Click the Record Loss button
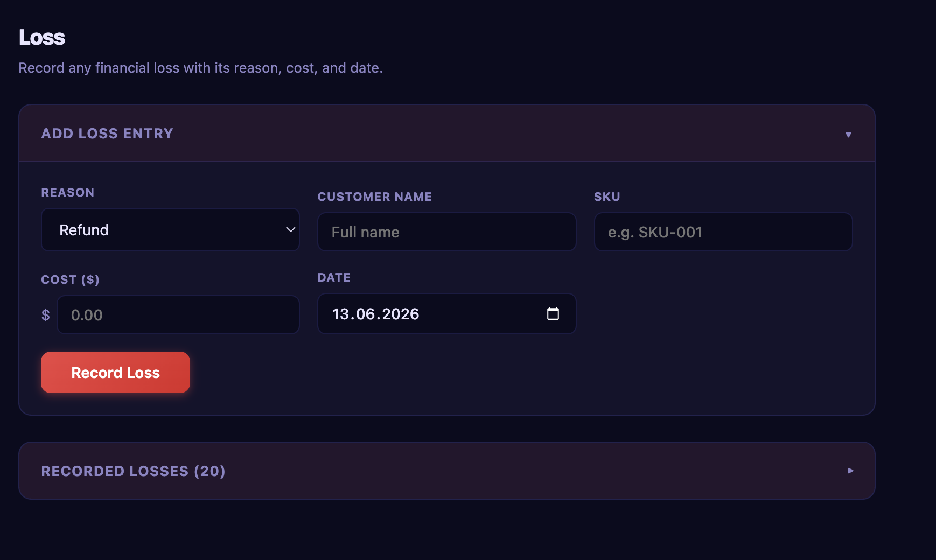 [115, 373]
